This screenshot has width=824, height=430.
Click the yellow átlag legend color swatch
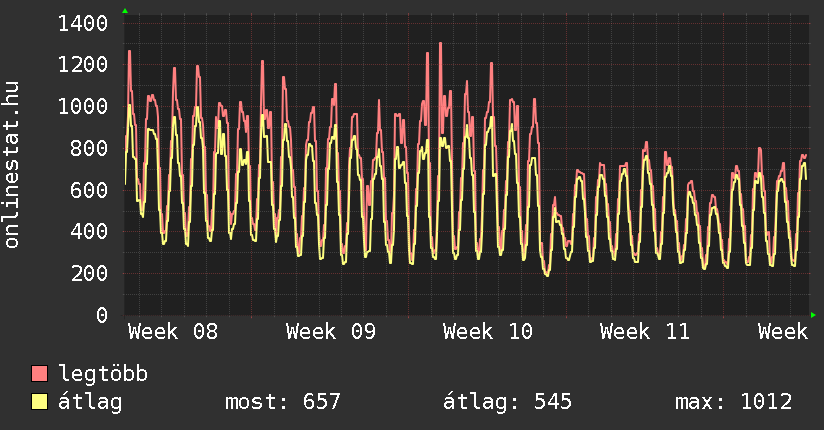[x=40, y=402]
